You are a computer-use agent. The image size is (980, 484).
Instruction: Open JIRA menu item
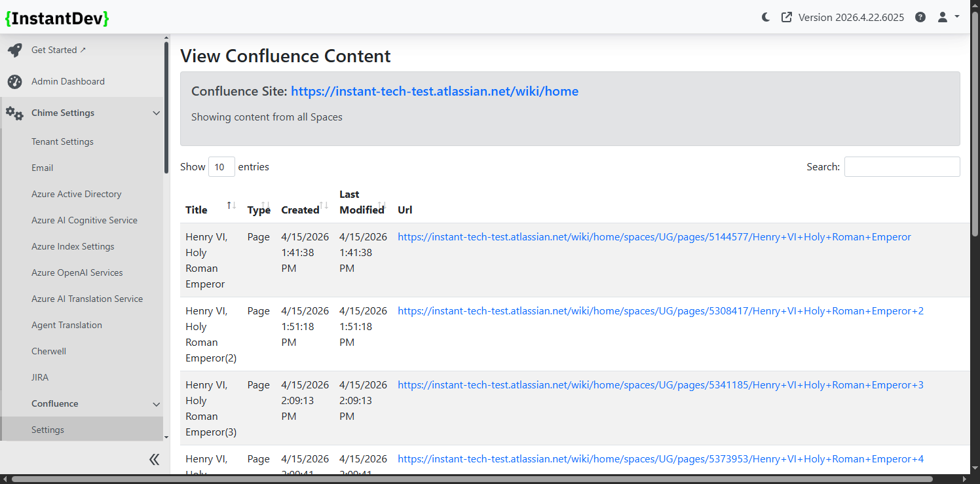pos(40,377)
